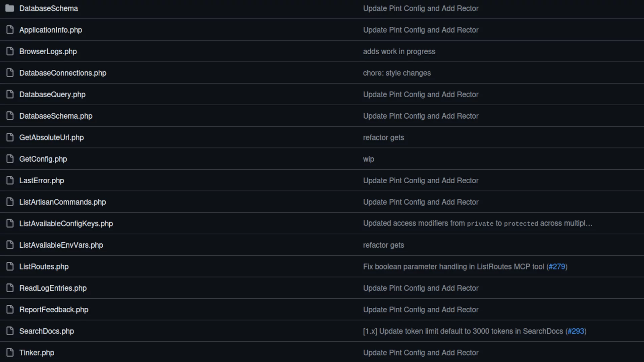Click the file icon beside ApplicationInfo.php
This screenshot has height=362, width=644.
pyautogui.click(x=10, y=30)
